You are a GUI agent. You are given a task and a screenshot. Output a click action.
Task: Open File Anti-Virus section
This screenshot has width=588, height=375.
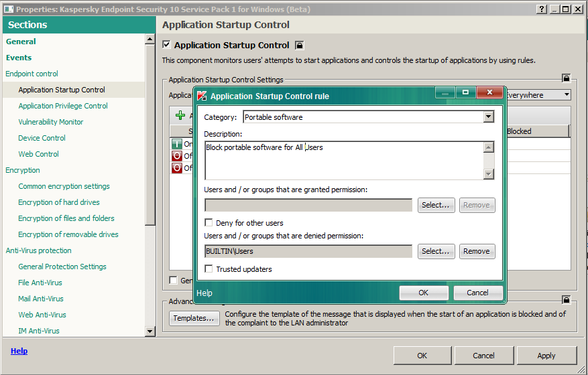(x=40, y=283)
